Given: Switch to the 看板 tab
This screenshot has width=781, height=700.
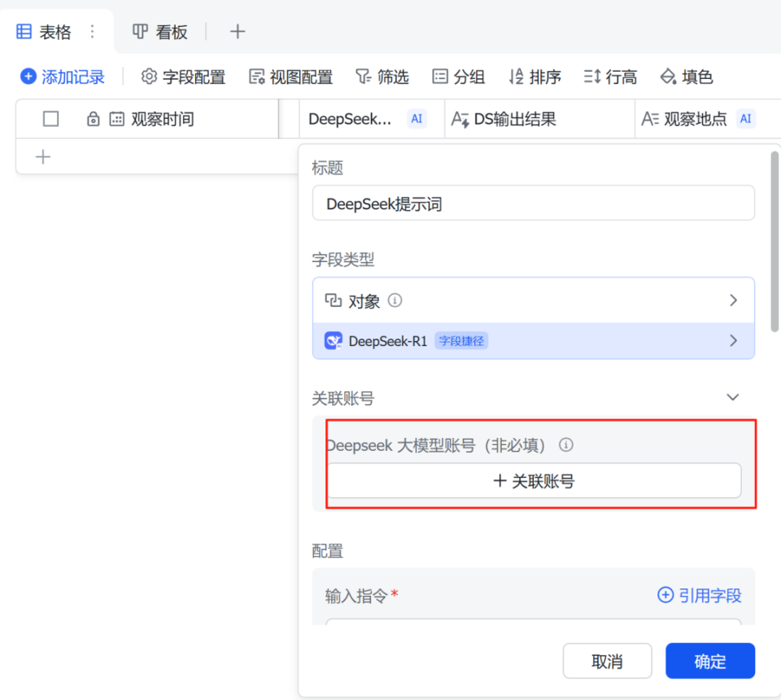Looking at the screenshot, I should [160, 32].
